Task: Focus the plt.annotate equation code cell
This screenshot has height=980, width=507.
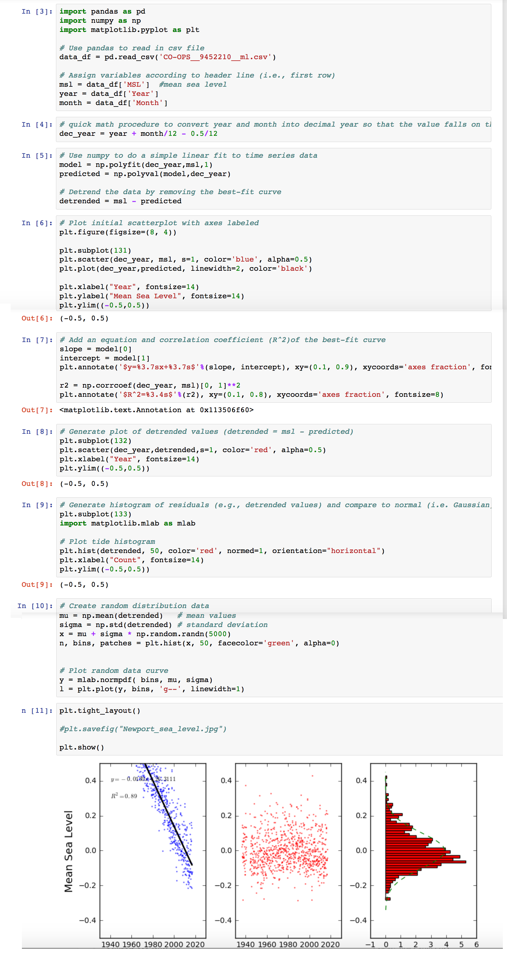Action: coord(273,367)
